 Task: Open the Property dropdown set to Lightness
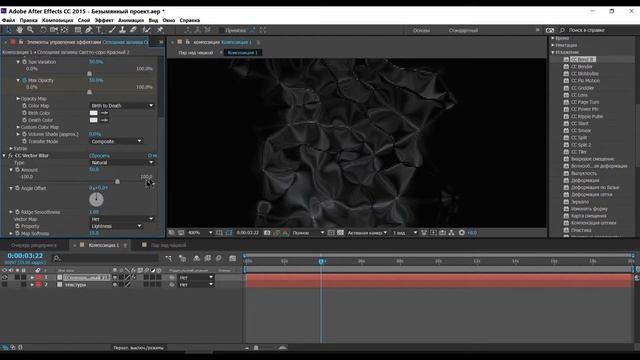click(x=116, y=226)
